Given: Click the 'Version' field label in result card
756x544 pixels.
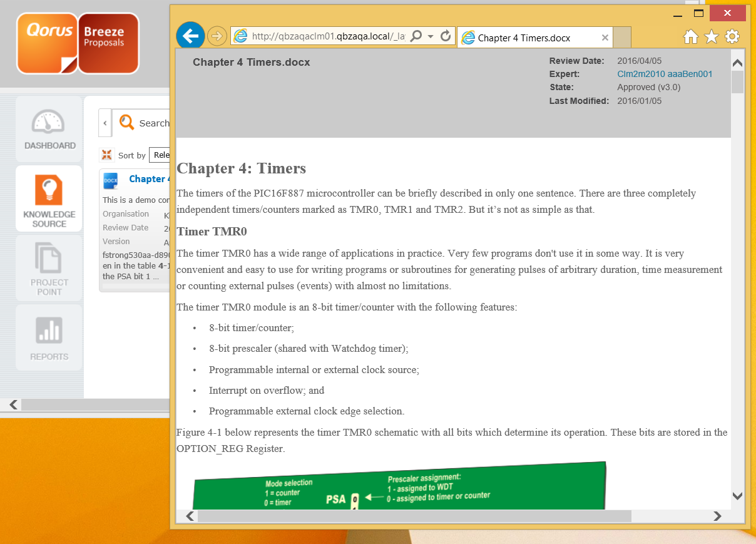Looking at the screenshot, I should pyautogui.click(x=116, y=242).
